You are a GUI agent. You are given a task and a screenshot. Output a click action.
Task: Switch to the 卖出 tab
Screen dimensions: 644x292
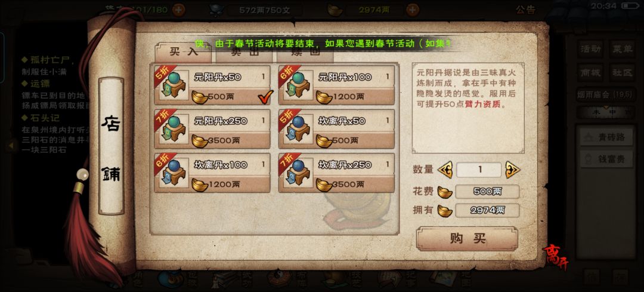coord(245,53)
